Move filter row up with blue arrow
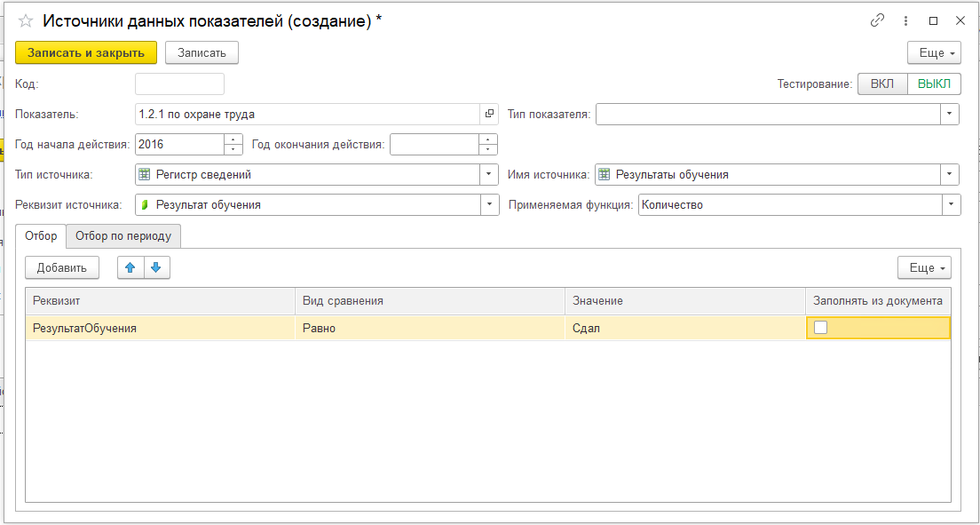The width and height of the screenshot is (980, 525). point(130,267)
